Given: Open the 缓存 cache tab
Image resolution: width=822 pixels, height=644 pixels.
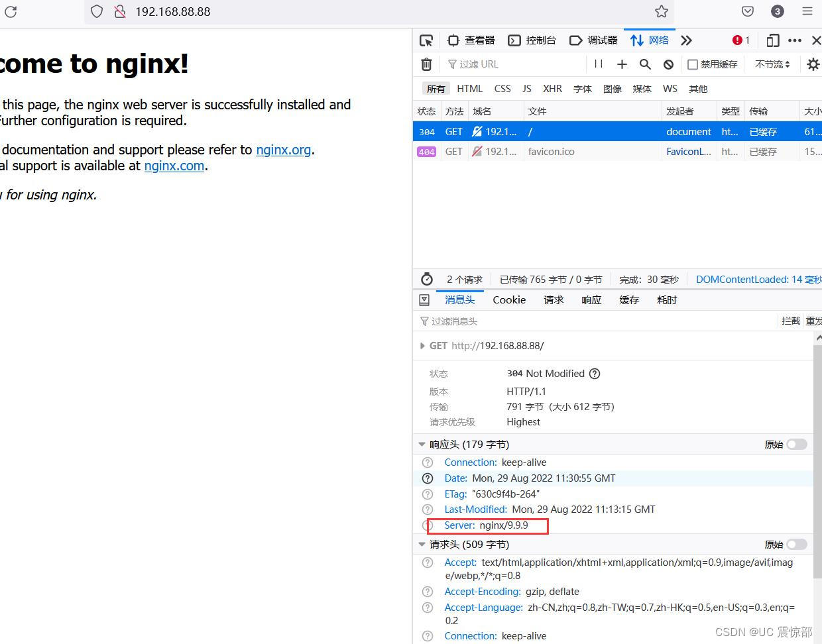Looking at the screenshot, I should (629, 300).
